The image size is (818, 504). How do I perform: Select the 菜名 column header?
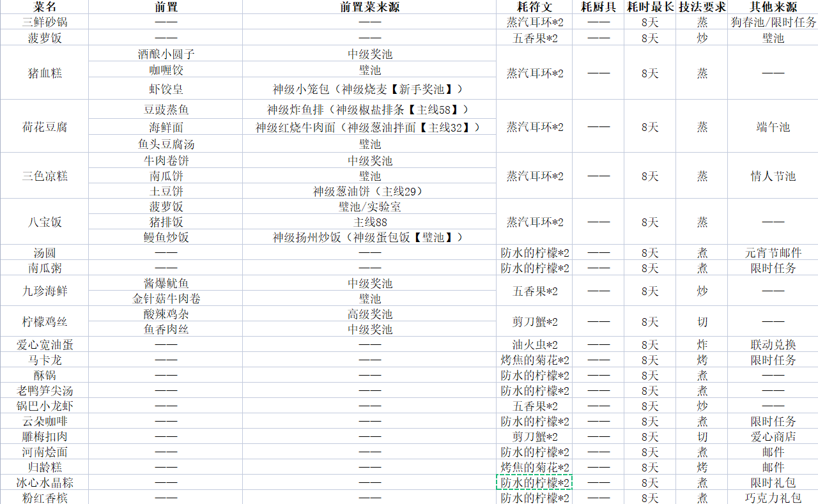point(45,7)
